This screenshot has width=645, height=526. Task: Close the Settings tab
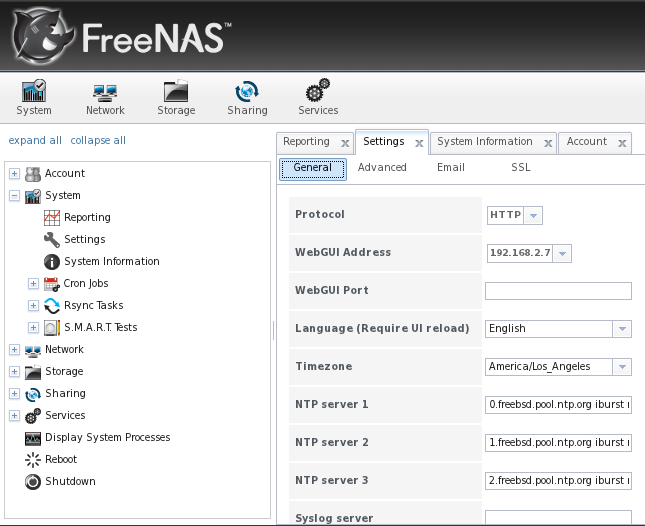tap(419, 143)
